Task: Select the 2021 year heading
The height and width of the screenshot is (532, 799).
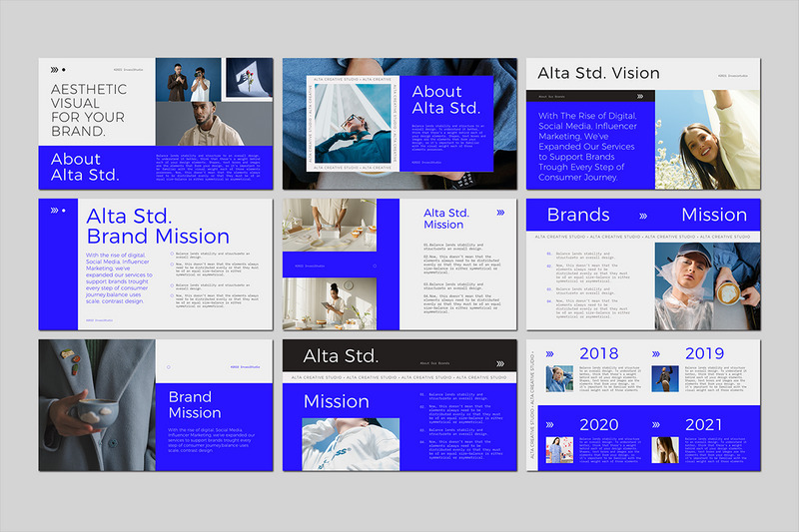Action: (x=704, y=424)
